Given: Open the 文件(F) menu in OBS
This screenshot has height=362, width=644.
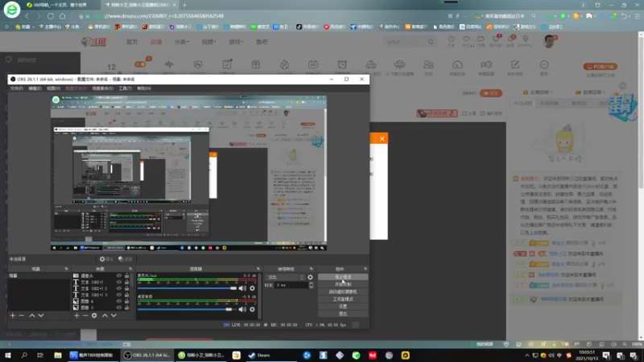Looking at the screenshot, I should pyautogui.click(x=16, y=88).
